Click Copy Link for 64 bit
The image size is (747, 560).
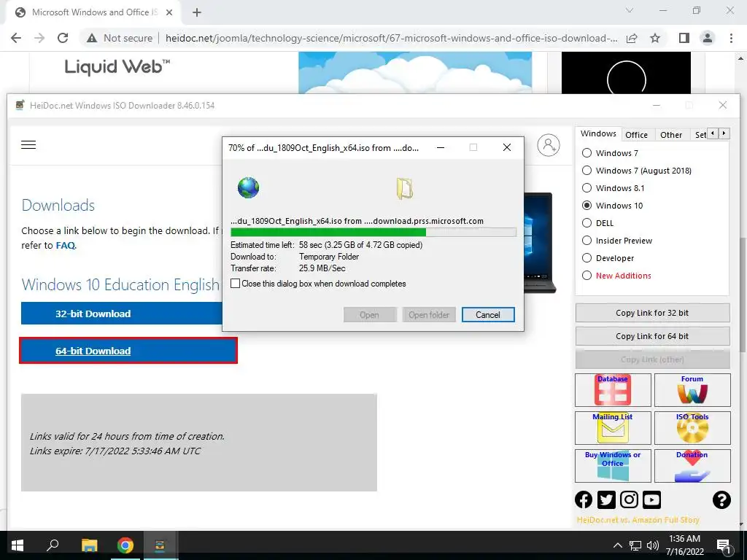tap(652, 336)
